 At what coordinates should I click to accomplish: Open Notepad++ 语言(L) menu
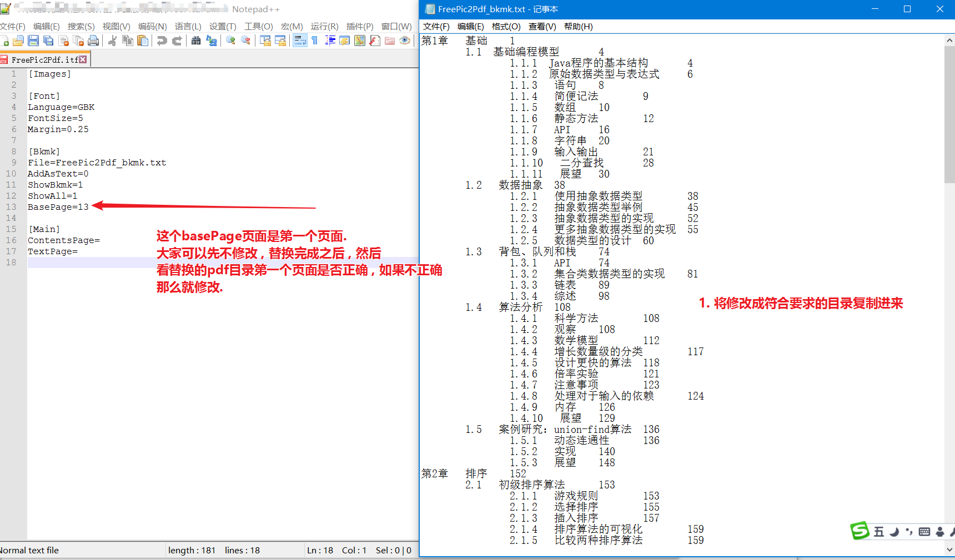coord(188,26)
